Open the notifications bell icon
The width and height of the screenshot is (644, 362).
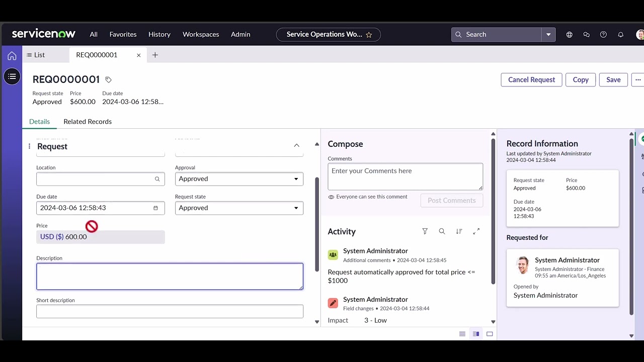tap(621, 35)
